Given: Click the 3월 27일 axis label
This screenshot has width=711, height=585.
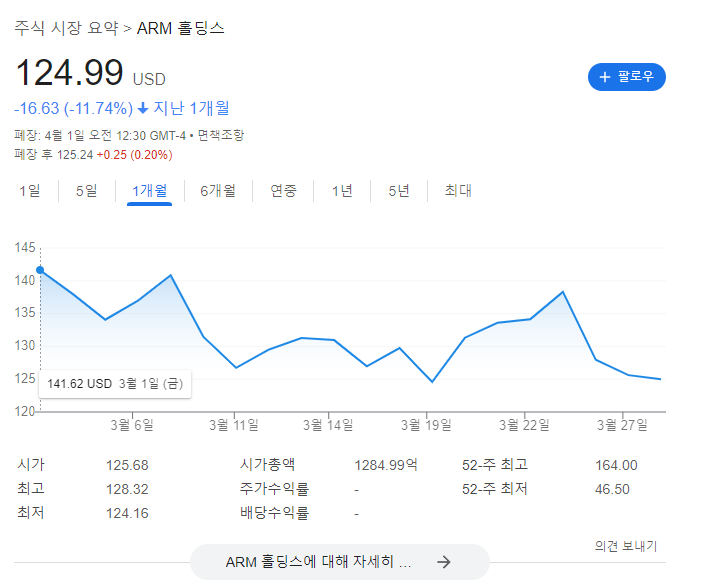Looking at the screenshot, I should (622, 425).
